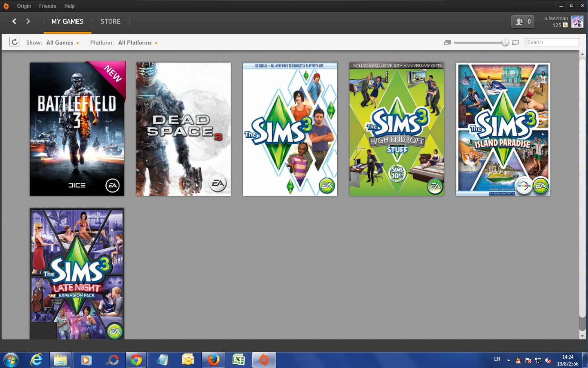Screen dimensions: 588x368
Task: Open the Help menu
Action: tap(69, 6)
